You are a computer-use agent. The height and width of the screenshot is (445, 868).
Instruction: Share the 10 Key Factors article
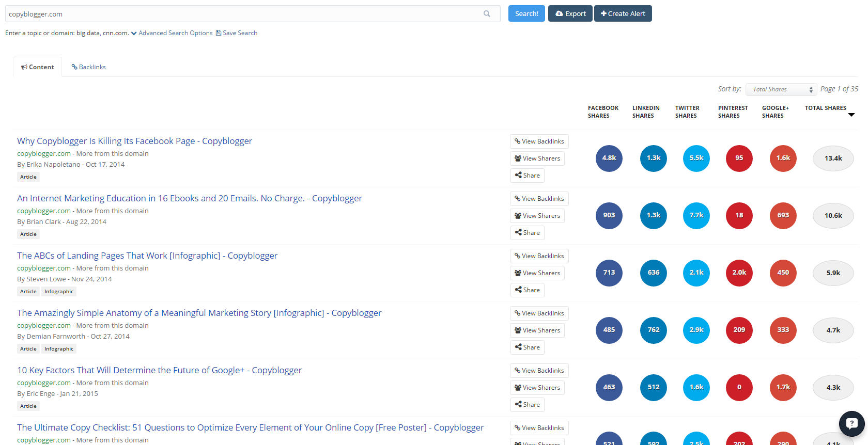[x=528, y=405]
